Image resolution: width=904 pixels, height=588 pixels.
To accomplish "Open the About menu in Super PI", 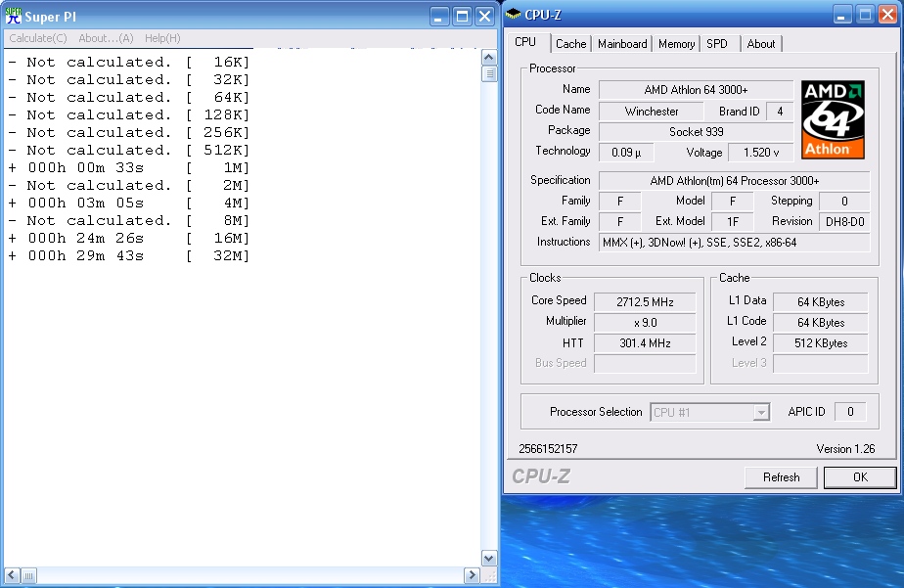I will coord(106,38).
